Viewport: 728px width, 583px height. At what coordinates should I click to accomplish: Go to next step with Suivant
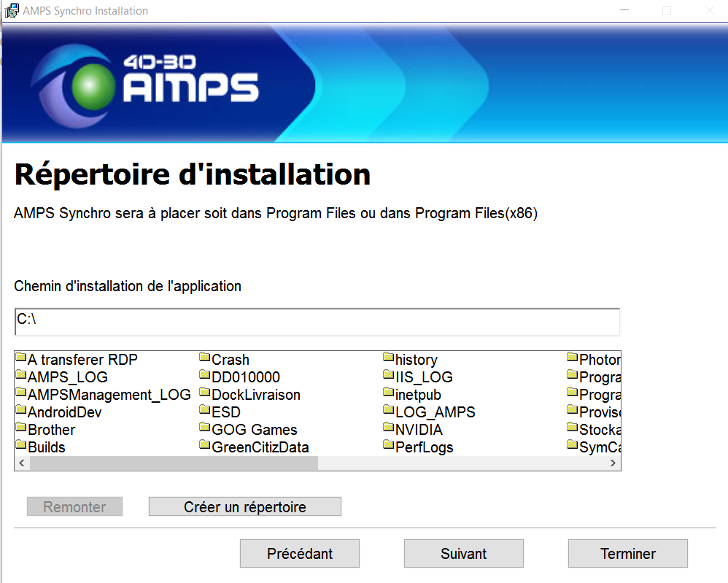(x=463, y=554)
